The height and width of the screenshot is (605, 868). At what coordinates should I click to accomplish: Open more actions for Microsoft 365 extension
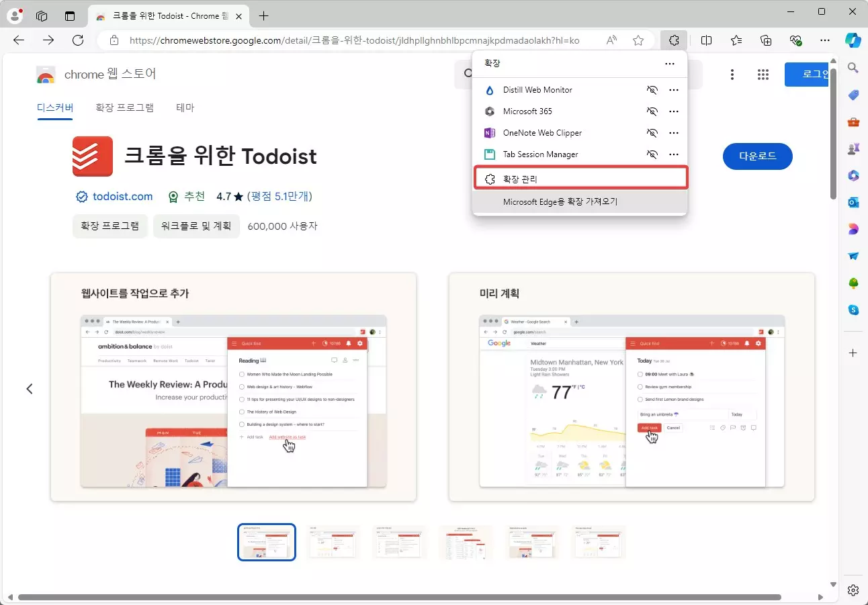pyautogui.click(x=674, y=111)
